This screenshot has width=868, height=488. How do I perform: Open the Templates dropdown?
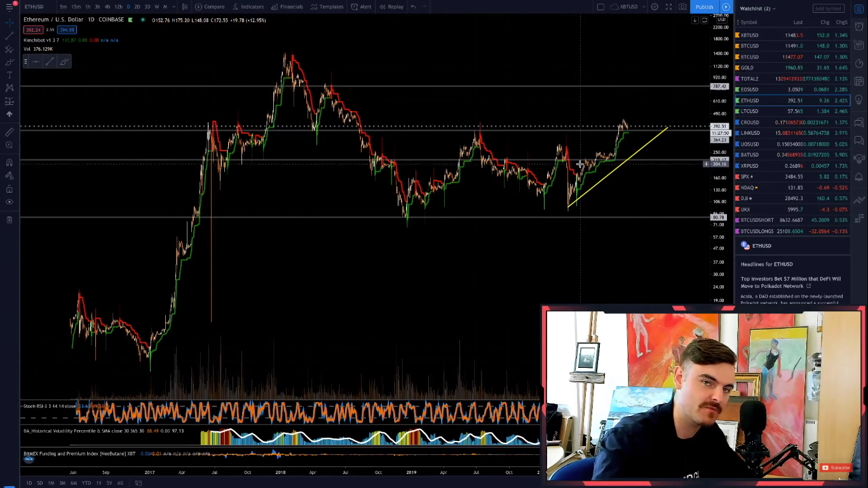point(327,7)
